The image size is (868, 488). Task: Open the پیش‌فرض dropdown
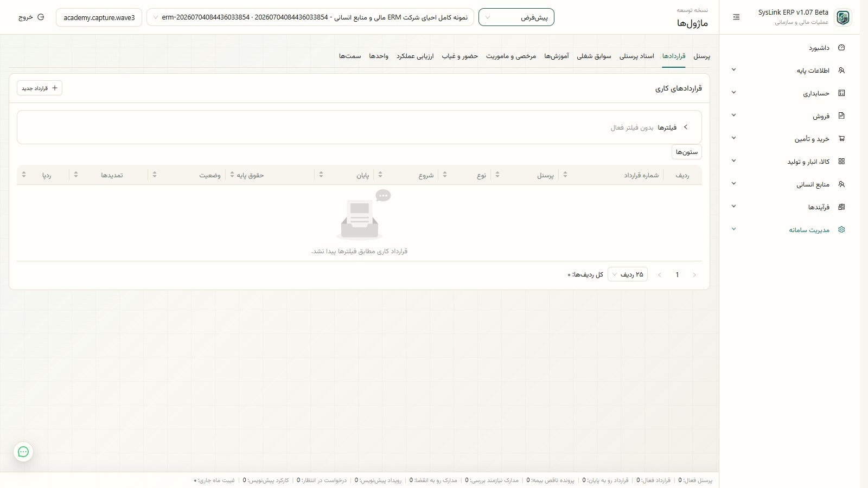pyautogui.click(x=516, y=17)
